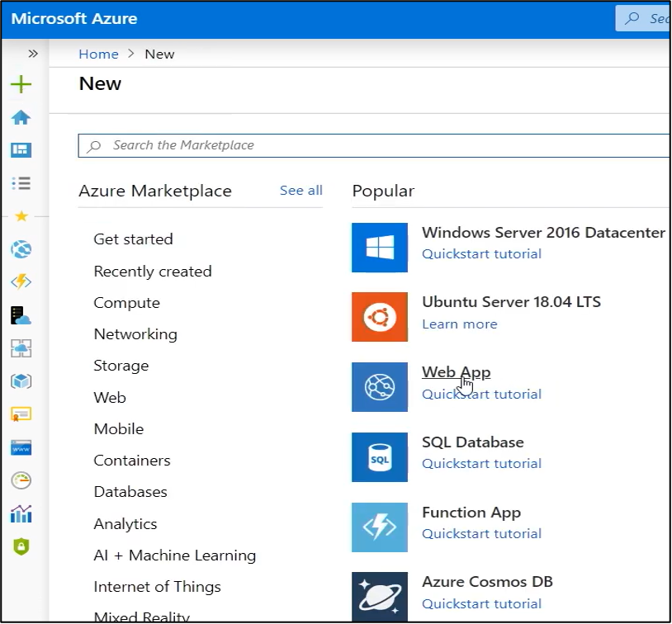Click Home in the breadcrumb
This screenshot has height=624, width=672.
click(x=98, y=54)
